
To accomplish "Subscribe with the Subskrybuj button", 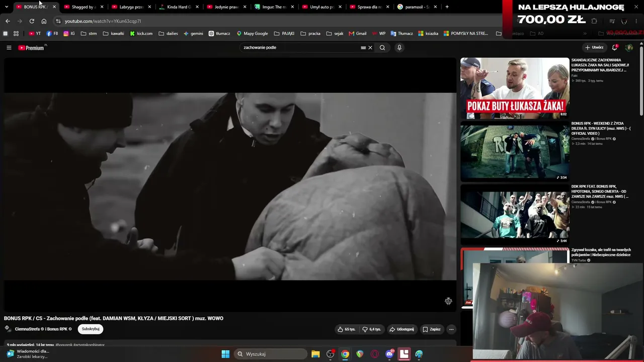I will pos(91,329).
